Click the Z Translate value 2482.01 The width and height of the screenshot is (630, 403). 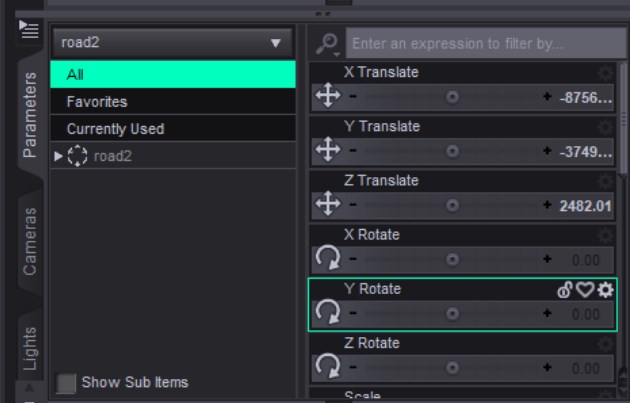pyautogui.click(x=585, y=206)
